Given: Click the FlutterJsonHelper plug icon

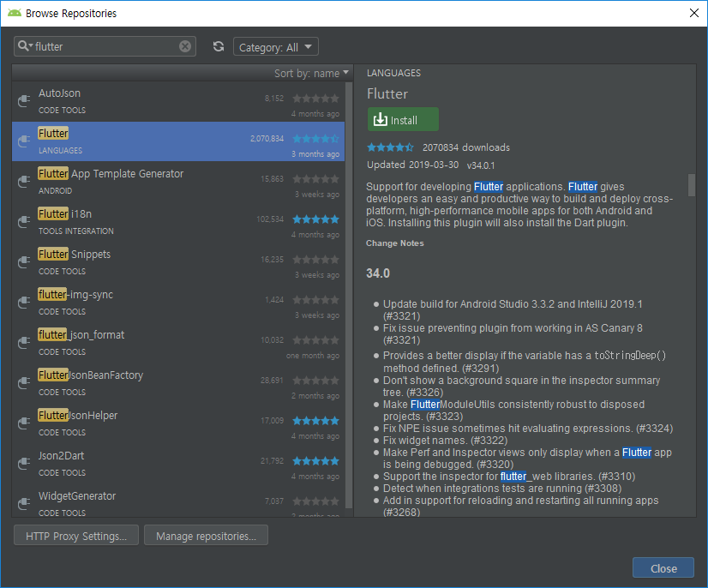Looking at the screenshot, I should (x=23, y=423).
